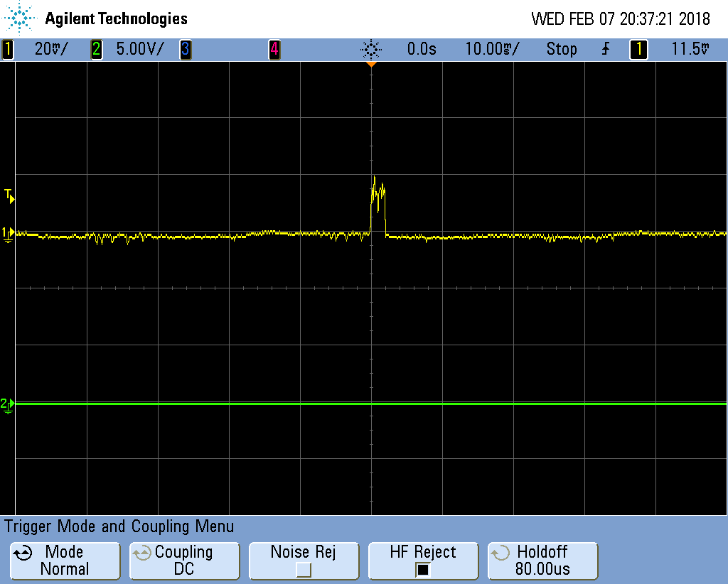728x584 pixels.
Task: Click the yellow pulse peak on channel 1 trace
Action: click(374, 177)
